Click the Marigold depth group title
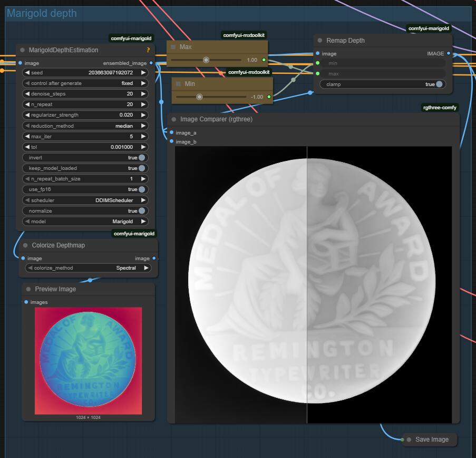Screen dimensions: 476x458 pos(42,14)
